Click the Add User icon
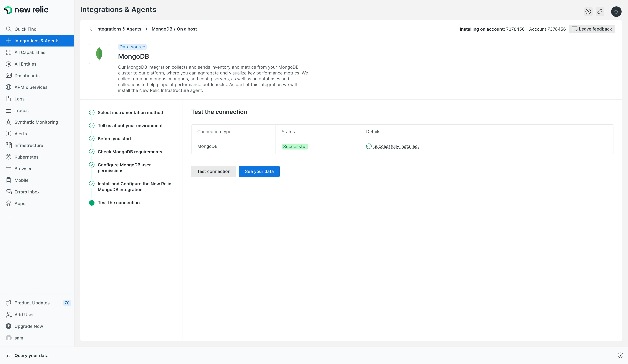 pyautogui.click(x=9, y=315)
